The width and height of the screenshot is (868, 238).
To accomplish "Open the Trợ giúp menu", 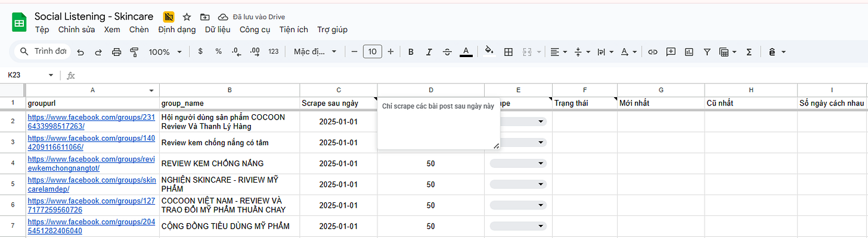I will click(x=333, y=30).
